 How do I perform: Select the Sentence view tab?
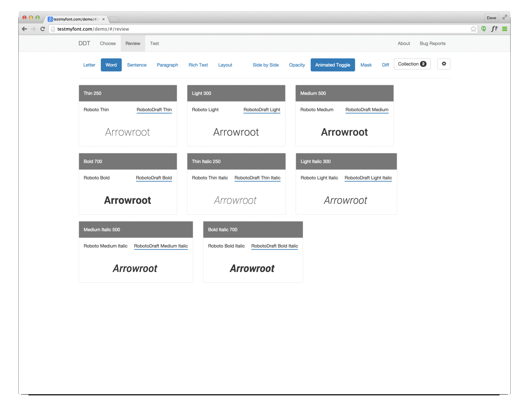point(137,65)
